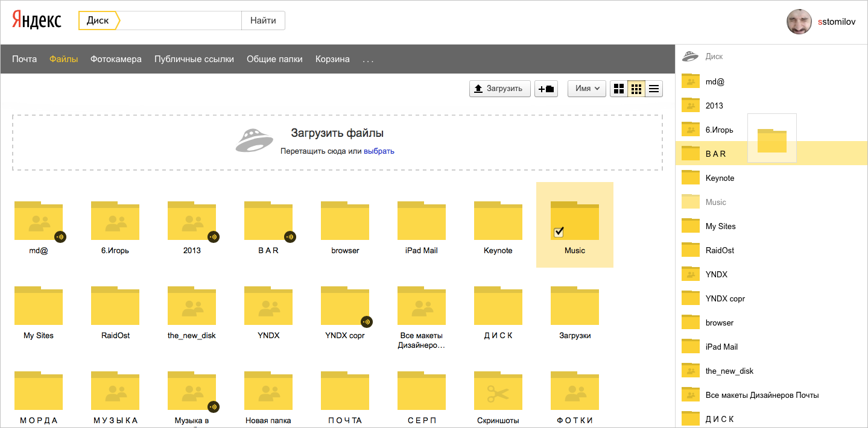Image resolution: width=868 pixels, height=428 pixels.
Task: Select the_new_disk in the sidebar tree
Action: pos(771,370)
